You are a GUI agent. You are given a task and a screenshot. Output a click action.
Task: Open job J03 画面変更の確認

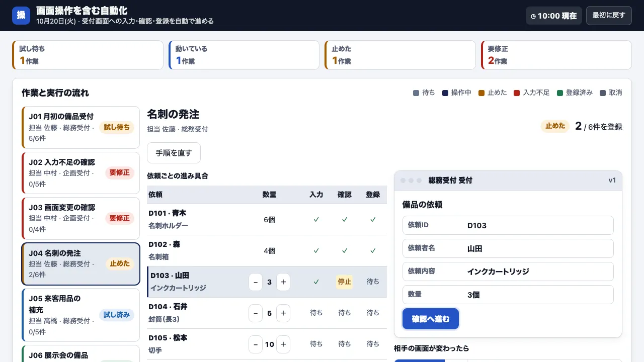click(x=80, y=218)
